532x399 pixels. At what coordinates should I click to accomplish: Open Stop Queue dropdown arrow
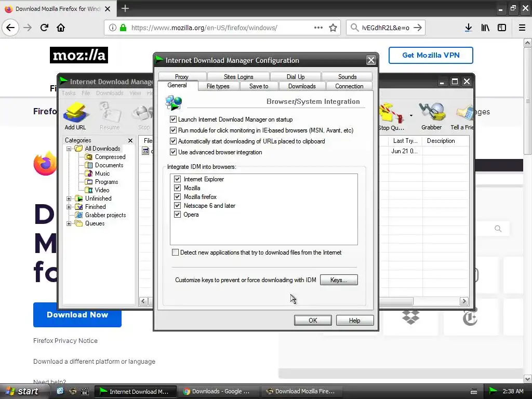click(411, 116)
